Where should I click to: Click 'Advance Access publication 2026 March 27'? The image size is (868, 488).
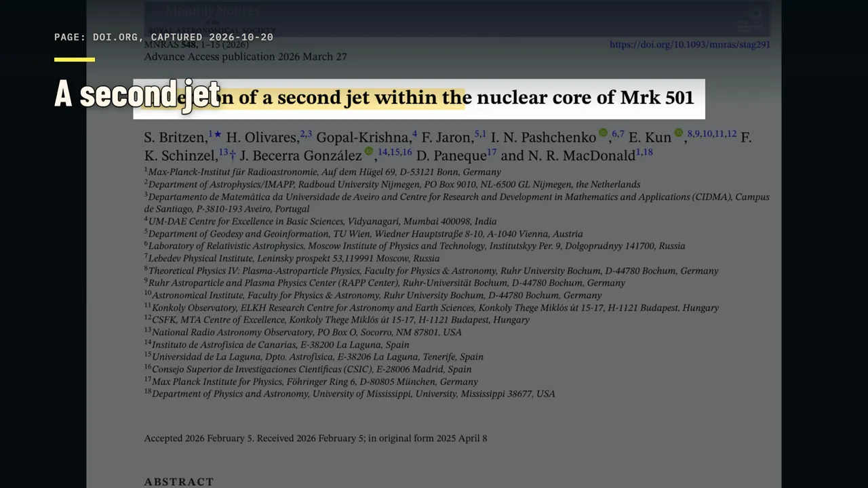pyautogui.click(x=245, y=57)
